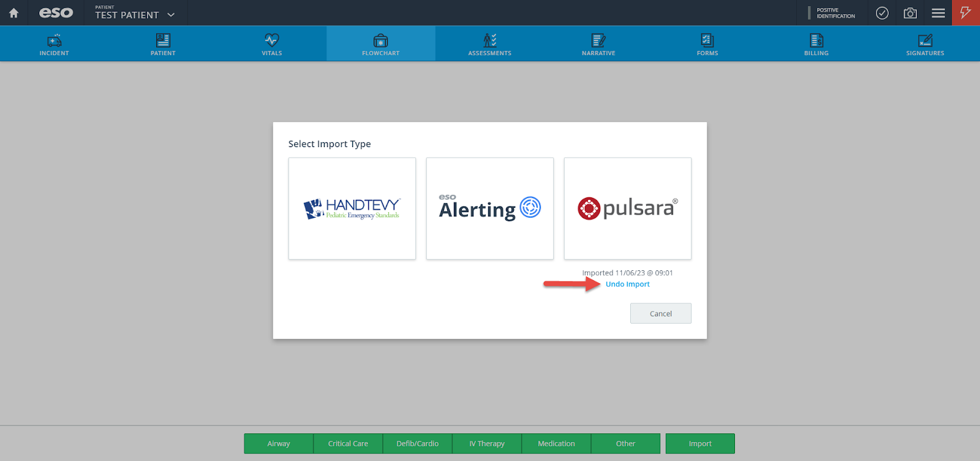Click the red lightning bolt icon
Screen dimensions: 980x461
966,13
